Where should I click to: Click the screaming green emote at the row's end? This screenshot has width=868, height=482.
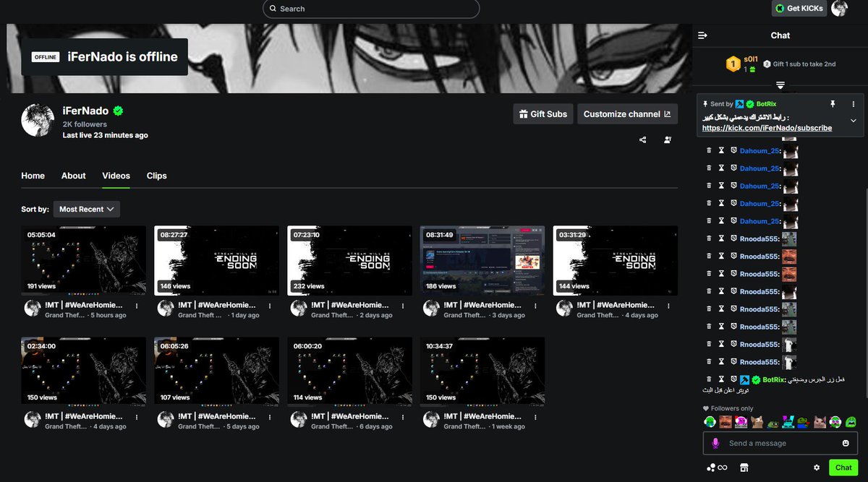(851, 422)
